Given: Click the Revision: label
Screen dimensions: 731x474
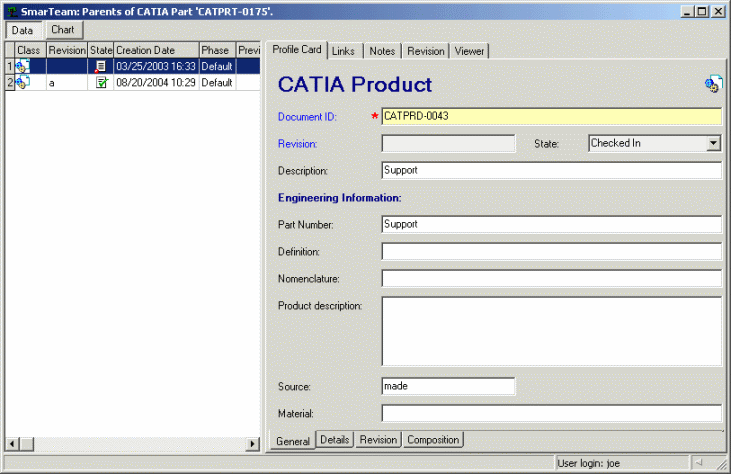Looking at the screenshot, I should (x=297, y=144).
